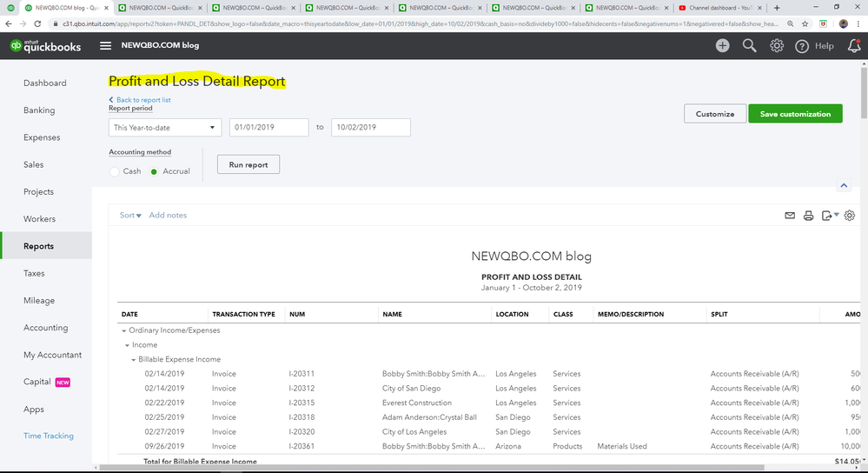Click the horizontal scrollbar under report
This screenshot has height=473, width=868.
[x=432, y=468]
